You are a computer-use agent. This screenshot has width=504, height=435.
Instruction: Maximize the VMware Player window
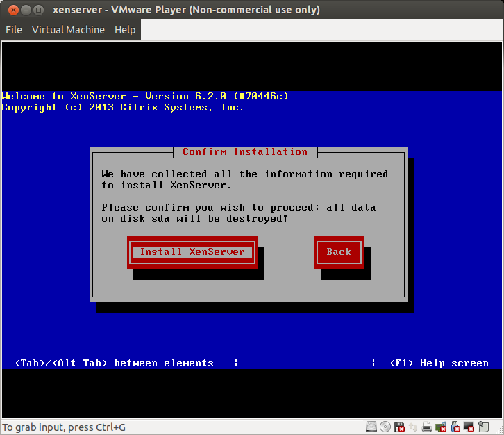click(x=39, y=10)
